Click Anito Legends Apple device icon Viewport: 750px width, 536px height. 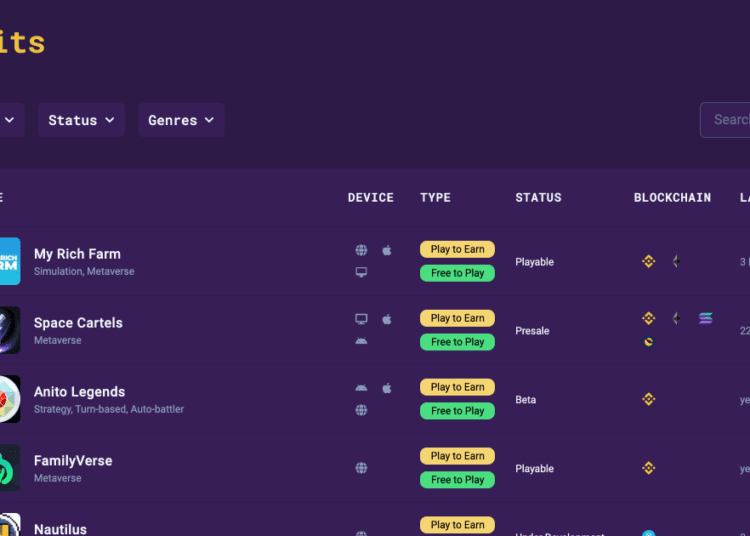pyautogui.click(x=387, y=388)
